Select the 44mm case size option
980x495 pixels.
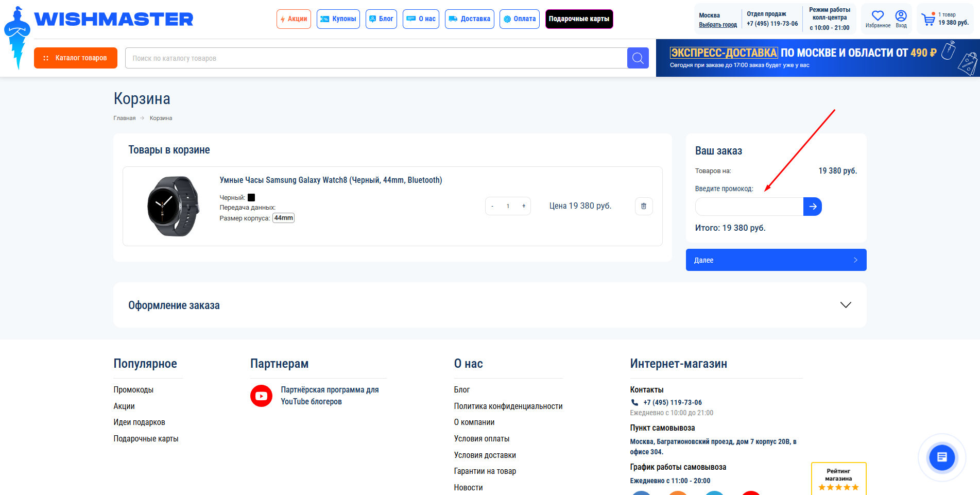[283, 218]
